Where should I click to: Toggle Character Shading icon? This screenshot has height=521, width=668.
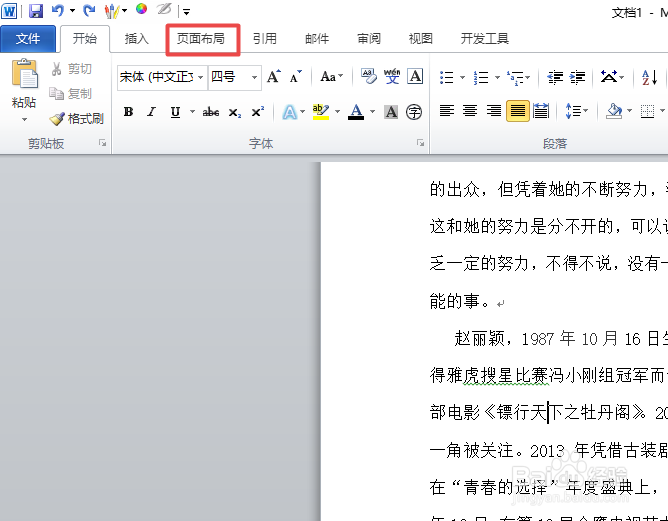pos(391,112)
